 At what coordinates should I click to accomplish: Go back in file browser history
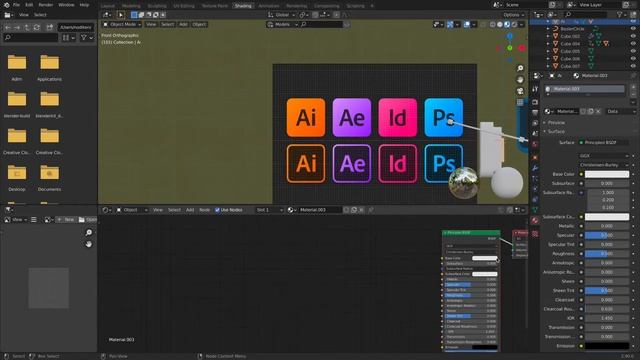7,27
